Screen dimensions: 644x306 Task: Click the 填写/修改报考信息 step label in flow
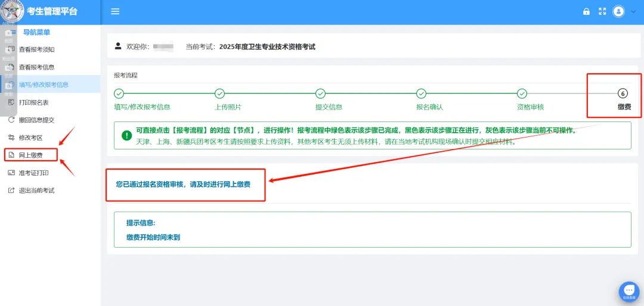[x=142, y=107]
